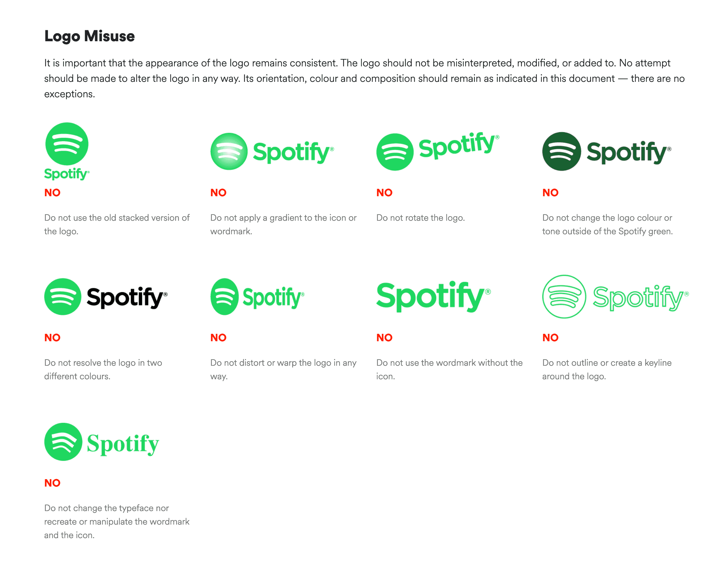Select the gradient Spotify icon circle
The width and height of the screenshot is (728, 571).
[x=229, y=151]
